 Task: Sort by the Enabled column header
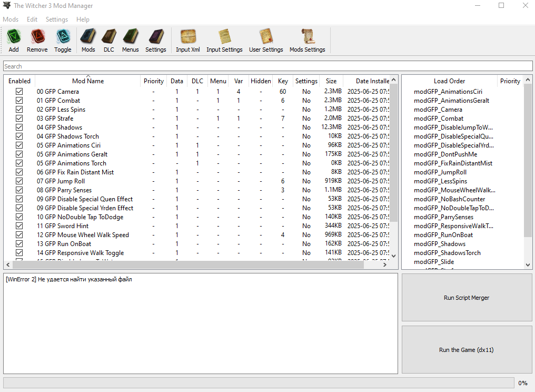point(19,81)
